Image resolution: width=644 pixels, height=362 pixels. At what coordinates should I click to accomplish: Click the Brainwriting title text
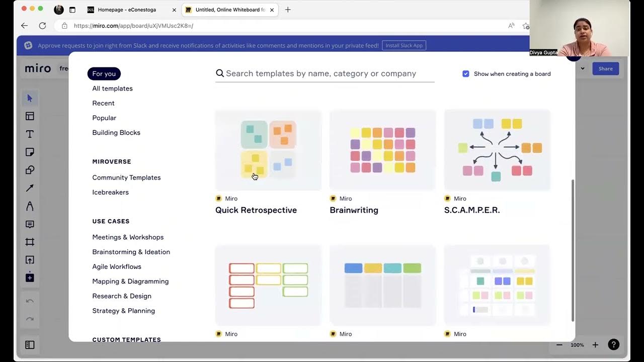tap(354, 210)
